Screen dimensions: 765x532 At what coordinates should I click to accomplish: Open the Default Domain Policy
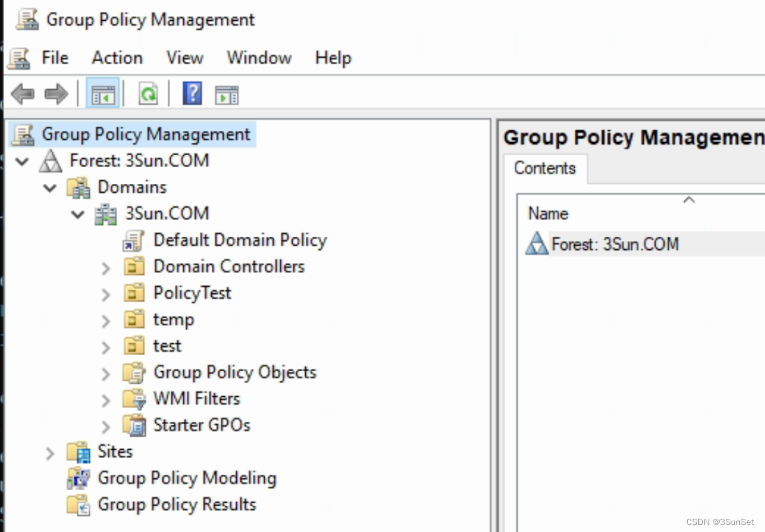tap(239, 240)
